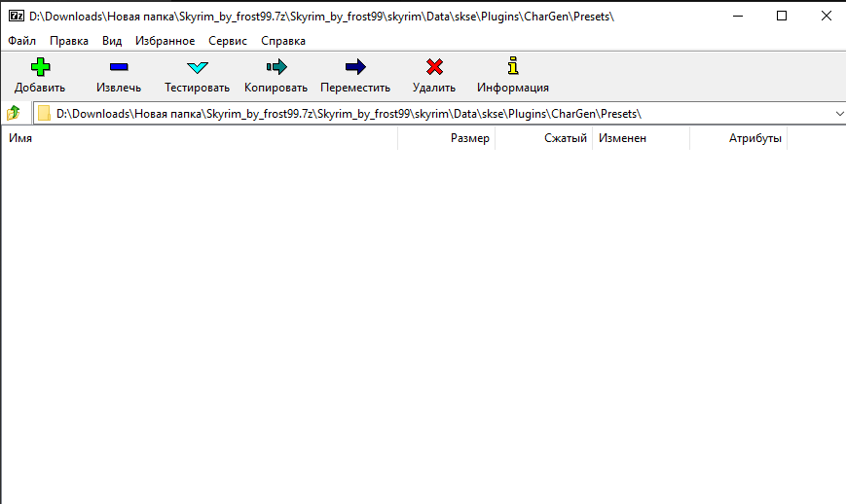Click the blue minus Extract icon

point(119,67)
